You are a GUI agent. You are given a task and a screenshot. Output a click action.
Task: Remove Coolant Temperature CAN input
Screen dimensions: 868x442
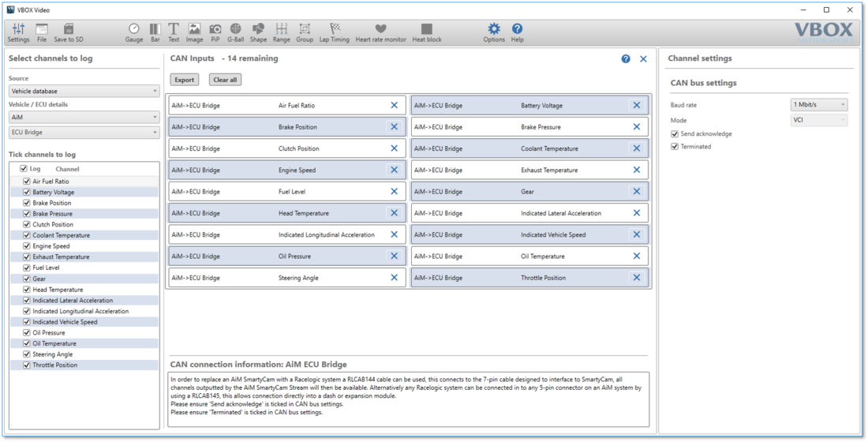[x=637, y=148]
